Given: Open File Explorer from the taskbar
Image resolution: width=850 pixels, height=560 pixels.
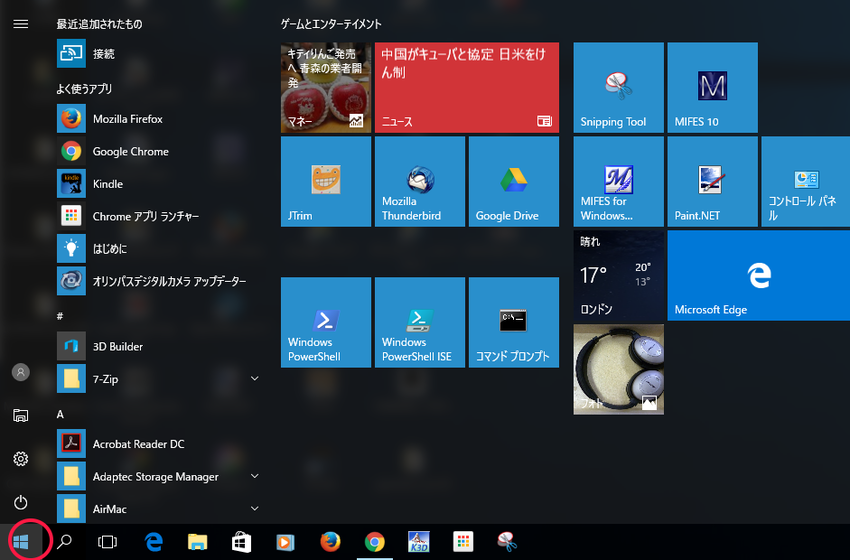Looking at the screenshot, I should (198, 541).
